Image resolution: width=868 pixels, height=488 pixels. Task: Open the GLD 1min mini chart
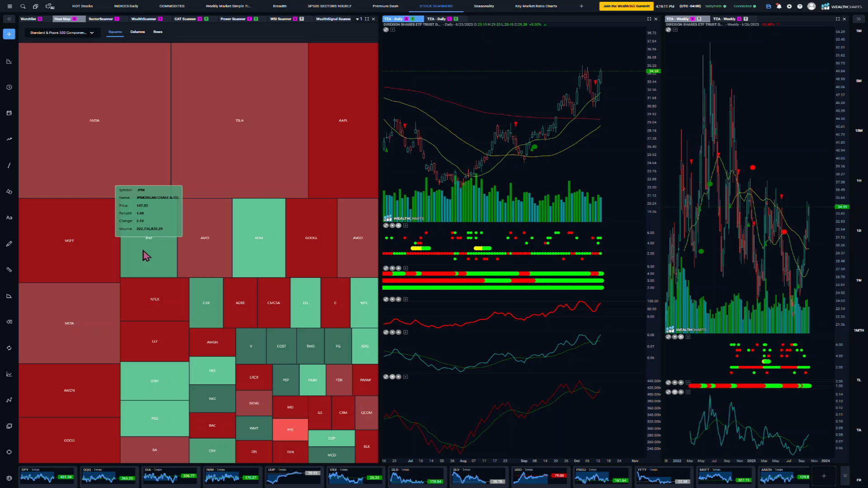tap(418, 476)
